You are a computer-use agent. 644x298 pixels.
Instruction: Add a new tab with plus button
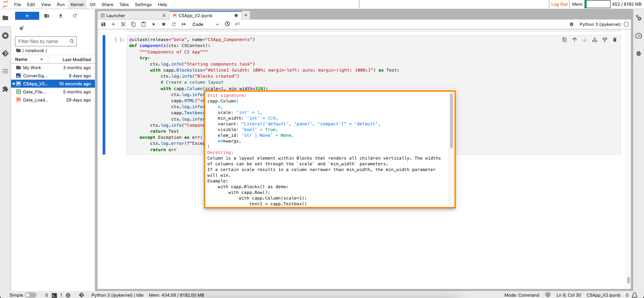pyautogui.click(x=246, y=15)
